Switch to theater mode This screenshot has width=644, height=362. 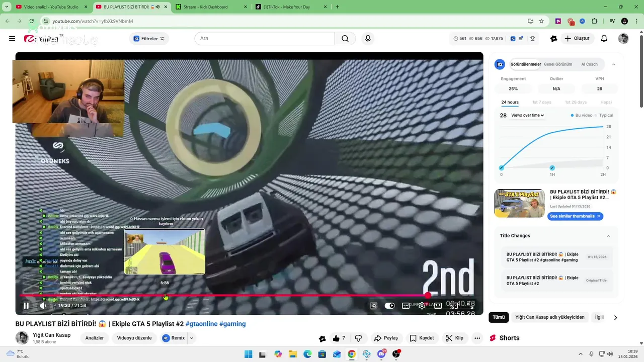point(438,306)
